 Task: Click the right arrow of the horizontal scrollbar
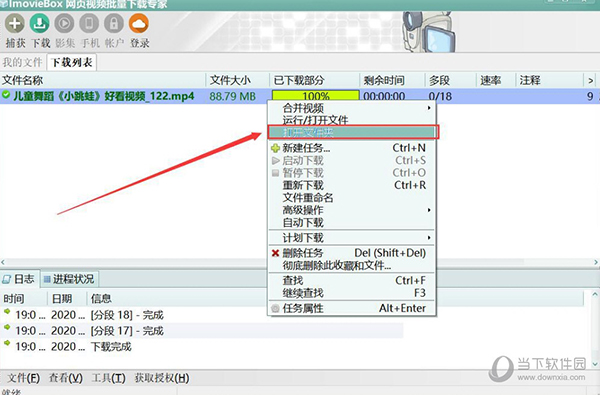click(x=596, y=262)
